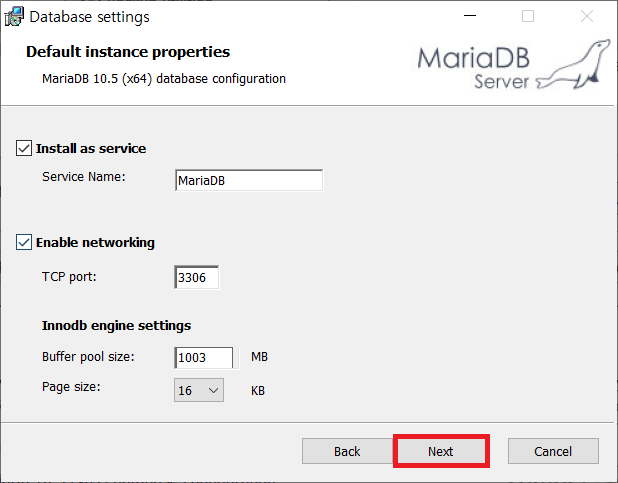
Task: Click the Default instance properties heading
Action: (x=128, y=52)
